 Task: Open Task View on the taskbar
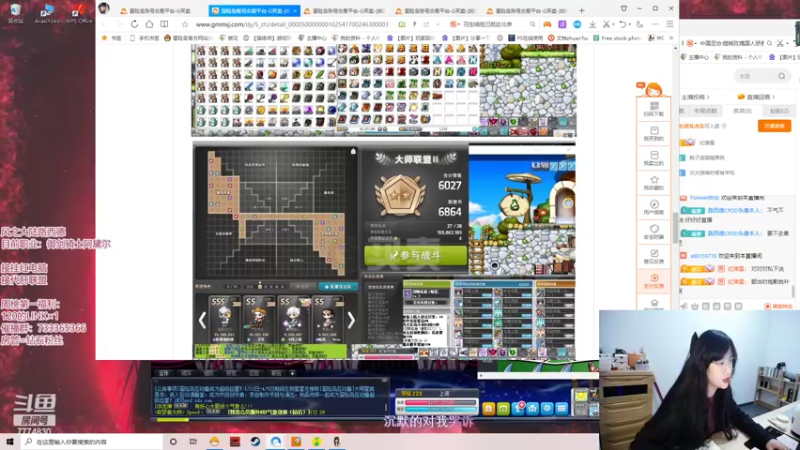[x=193, y=441]
